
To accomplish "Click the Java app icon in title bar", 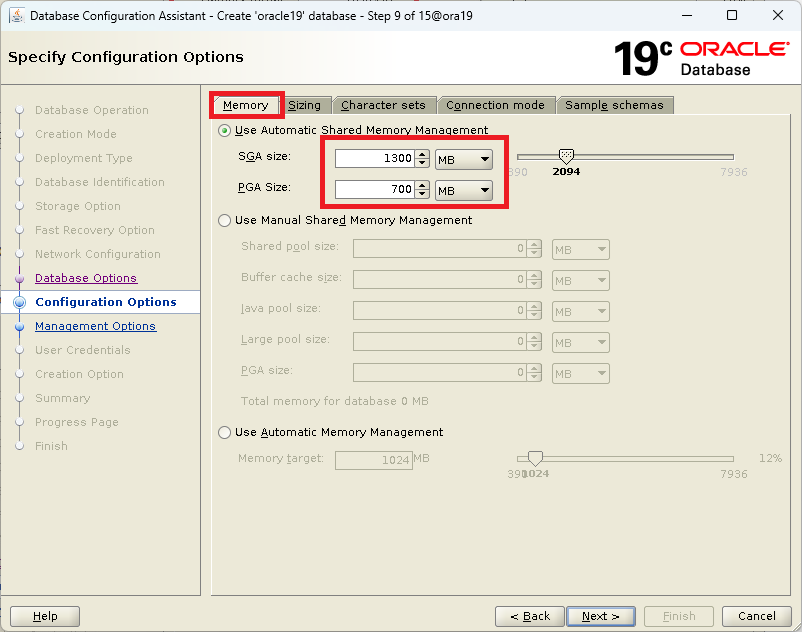I will click(x=16, y=16).
